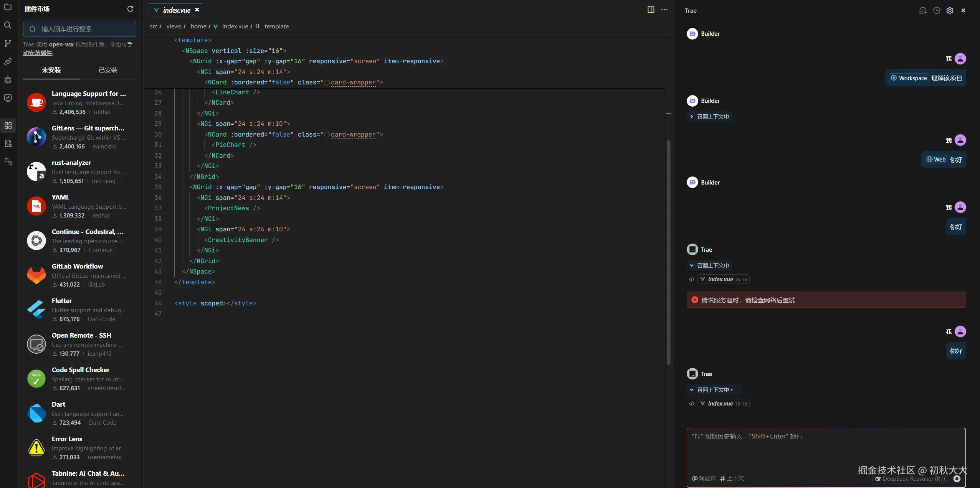Click the @智能体 button in chat input

point(704,478)
